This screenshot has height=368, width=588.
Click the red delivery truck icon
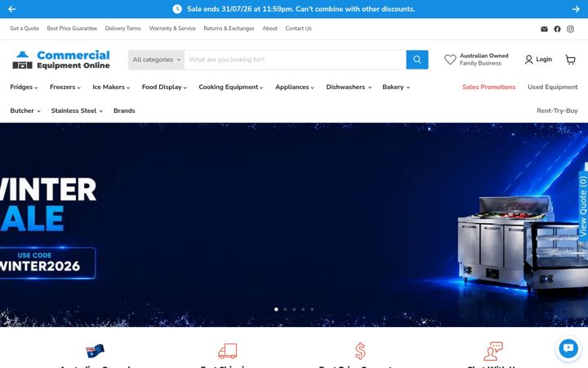(x=228, y=351)
